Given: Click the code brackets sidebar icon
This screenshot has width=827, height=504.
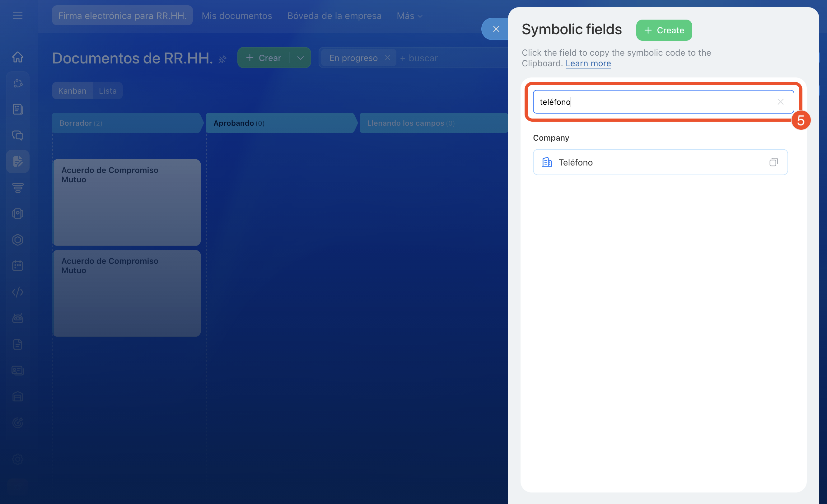Looking at the screenshot, I should pyautogui.click(x=18, y=292).
